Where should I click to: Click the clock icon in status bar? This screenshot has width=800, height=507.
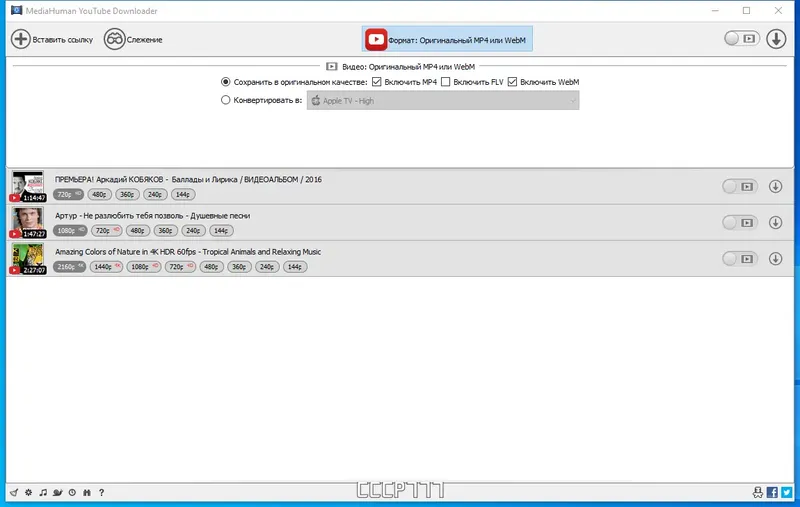72,492
